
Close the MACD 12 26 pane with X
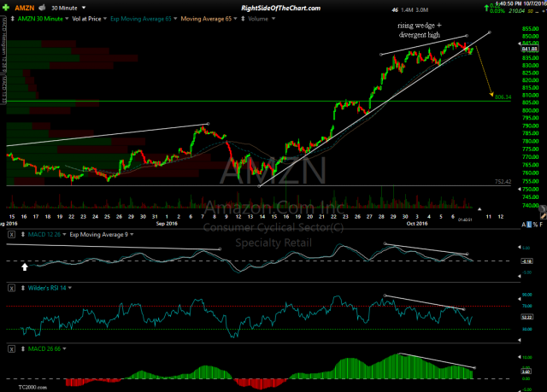11,235
